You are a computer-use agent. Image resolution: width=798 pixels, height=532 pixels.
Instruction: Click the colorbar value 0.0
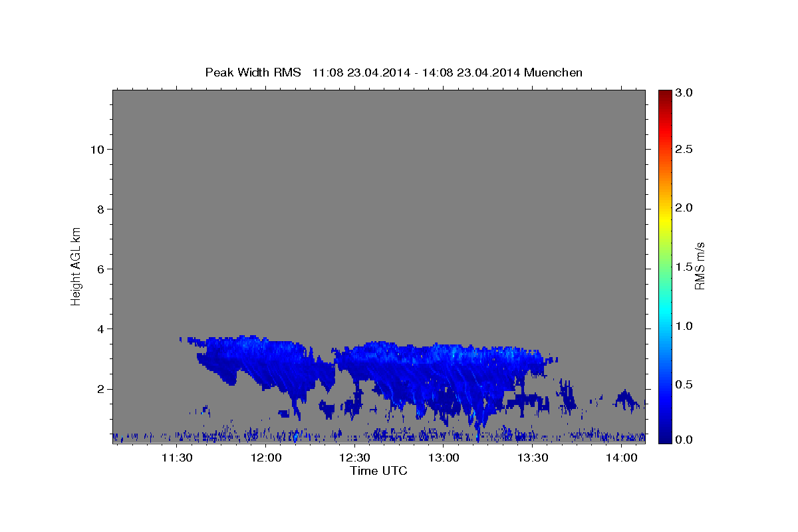click(684, 440)
